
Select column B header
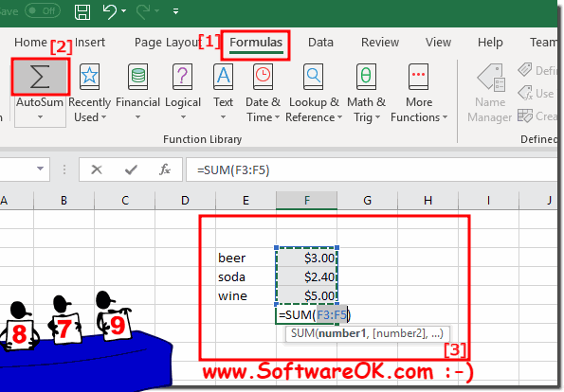(x=64, y=200)
